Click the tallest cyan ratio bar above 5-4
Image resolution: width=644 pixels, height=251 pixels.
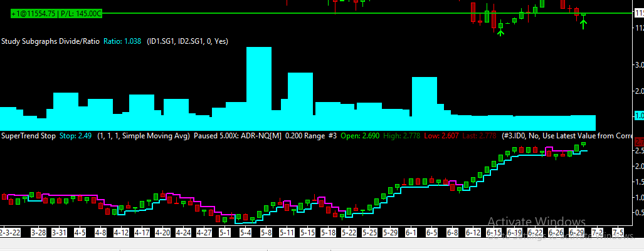tap(259, 88)
